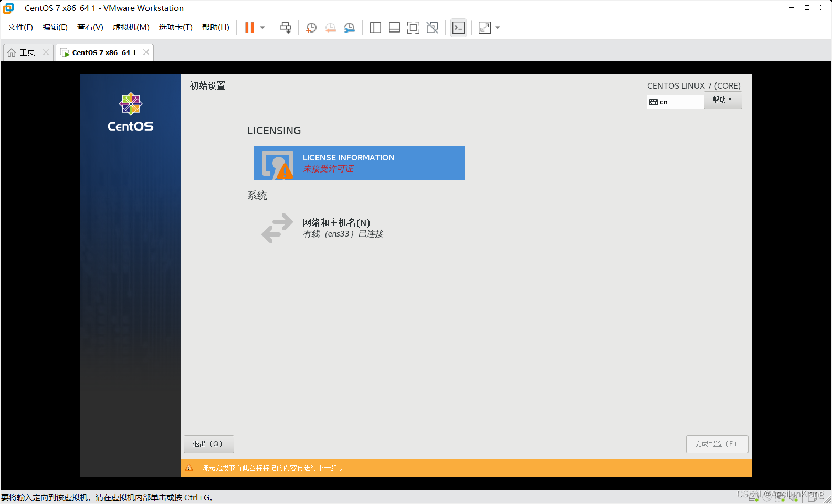Image resolution: width=832 pixels, height=504 pixels.
Task: Open LICENSE INFORMATION settings
Action: tap(359, 163)
